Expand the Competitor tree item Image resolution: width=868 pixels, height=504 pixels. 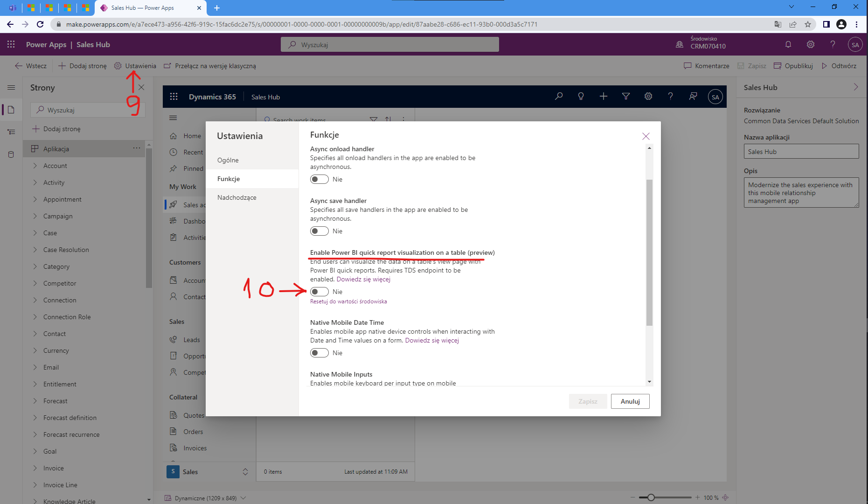coord(35,283)
